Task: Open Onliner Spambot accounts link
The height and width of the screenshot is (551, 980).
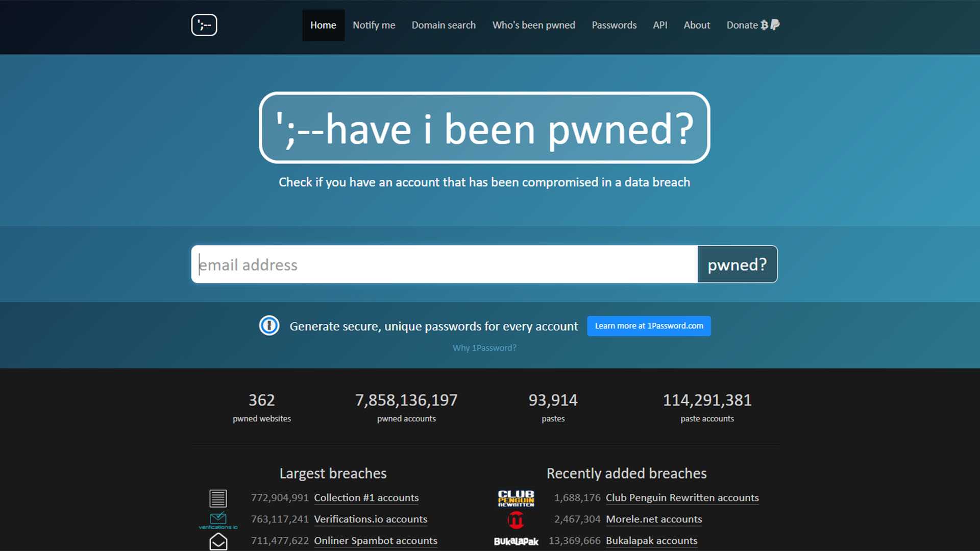Action: point(376,541)
